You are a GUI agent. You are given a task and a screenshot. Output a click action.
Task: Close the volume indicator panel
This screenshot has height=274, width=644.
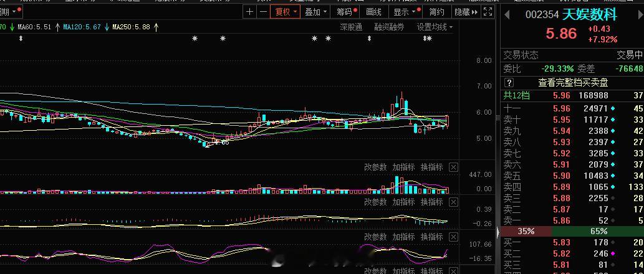[453, 168]
